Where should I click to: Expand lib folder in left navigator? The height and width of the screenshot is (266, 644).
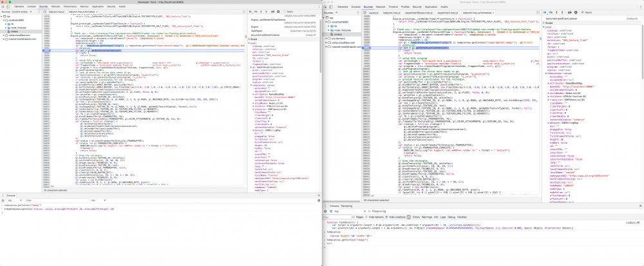pos(6,24)
